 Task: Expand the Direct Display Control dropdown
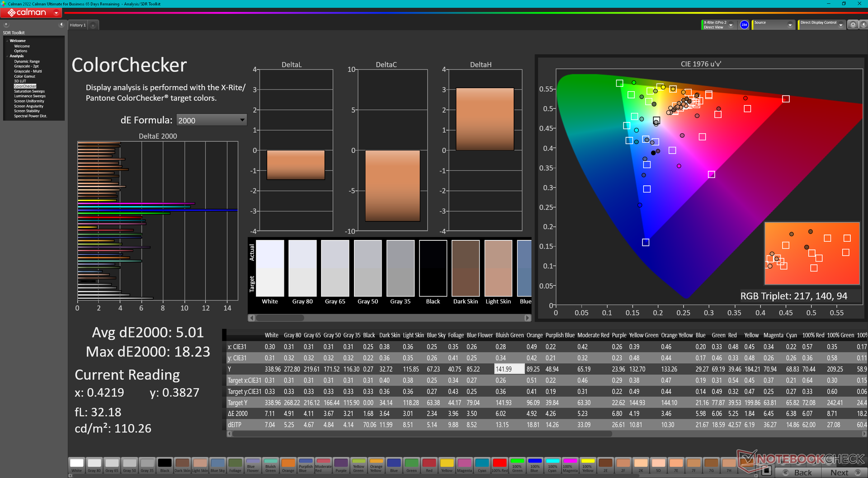821,25
